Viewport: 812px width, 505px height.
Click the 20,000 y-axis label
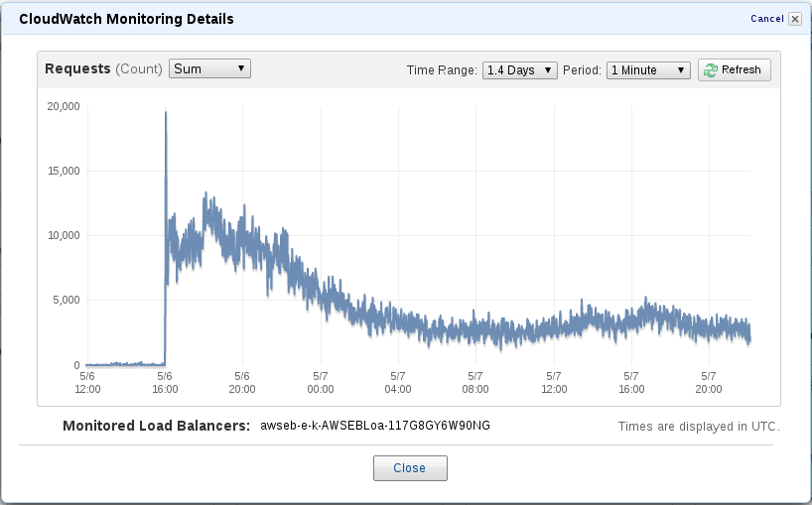tap(64, 106)
